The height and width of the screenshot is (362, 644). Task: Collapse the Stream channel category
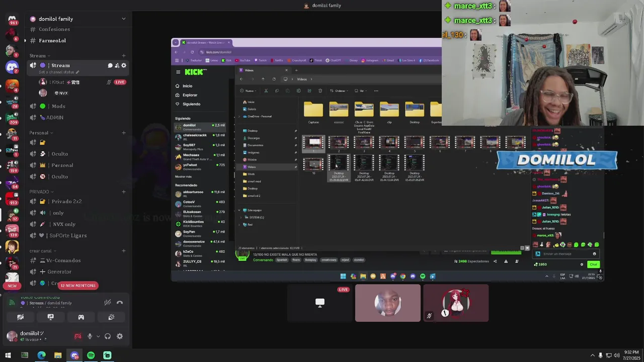39,56
